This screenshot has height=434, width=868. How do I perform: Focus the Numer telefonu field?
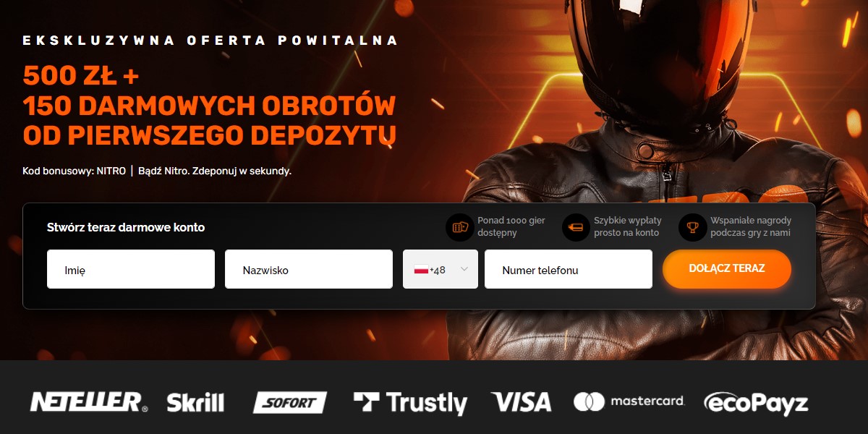point(569,269)
